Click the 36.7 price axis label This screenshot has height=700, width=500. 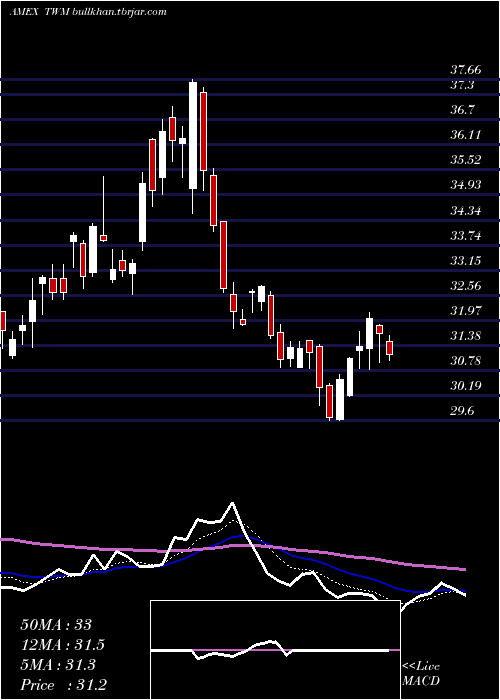click(462, 110)
